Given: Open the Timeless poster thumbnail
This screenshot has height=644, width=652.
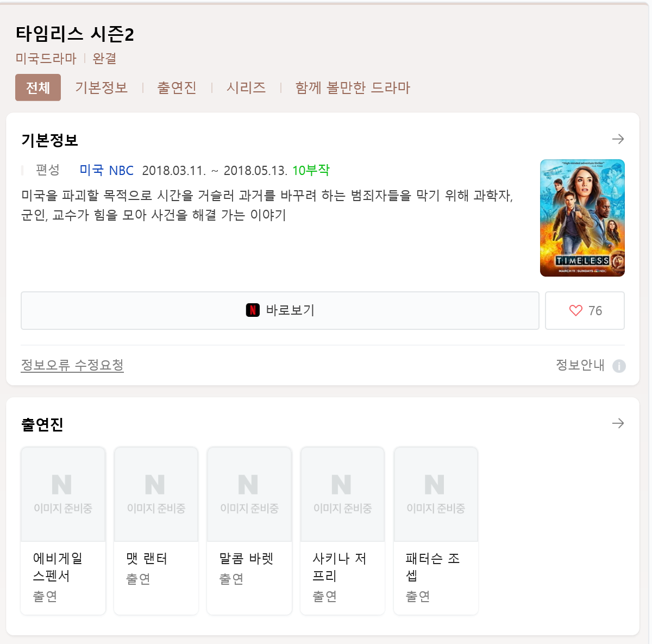Looking at the screenshot, I should [582, 218].
